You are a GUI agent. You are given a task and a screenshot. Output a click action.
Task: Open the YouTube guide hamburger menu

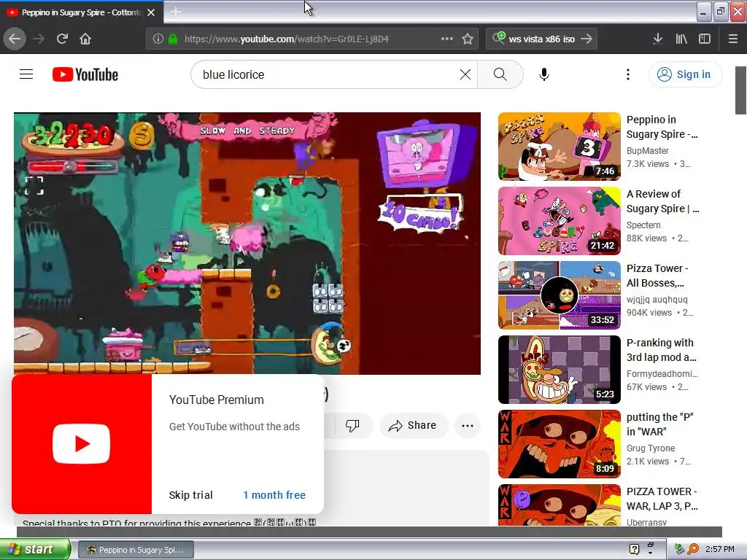pyautogui.click(x=26, y=74)
